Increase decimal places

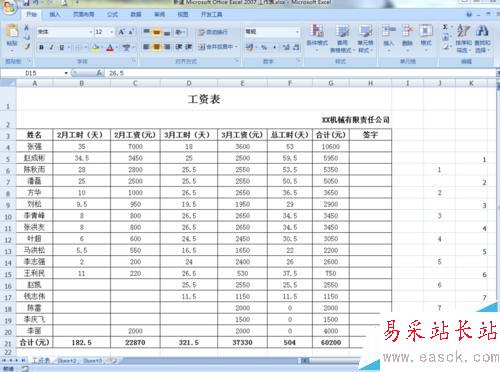click(286, 47)
